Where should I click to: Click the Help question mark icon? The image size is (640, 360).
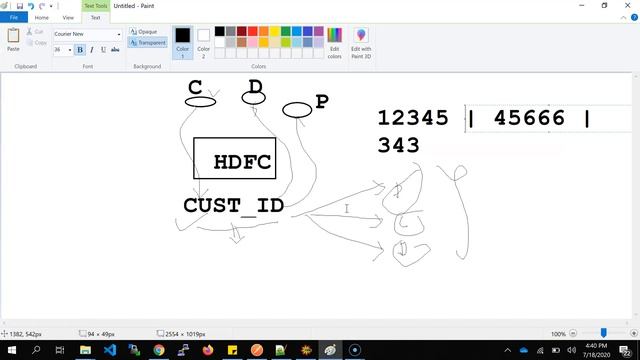click(634, 17)
